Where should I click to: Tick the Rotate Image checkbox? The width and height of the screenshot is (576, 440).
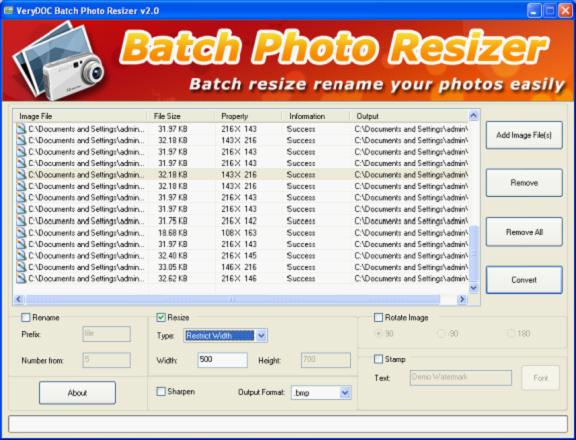pos(378,317)
